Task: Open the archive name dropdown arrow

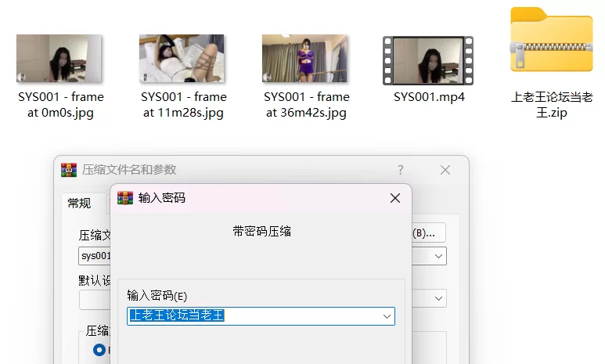Action: pos(438,256)
